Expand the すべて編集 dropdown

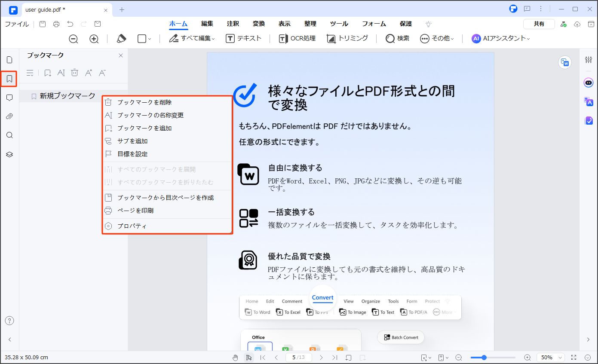coord(192,38)
